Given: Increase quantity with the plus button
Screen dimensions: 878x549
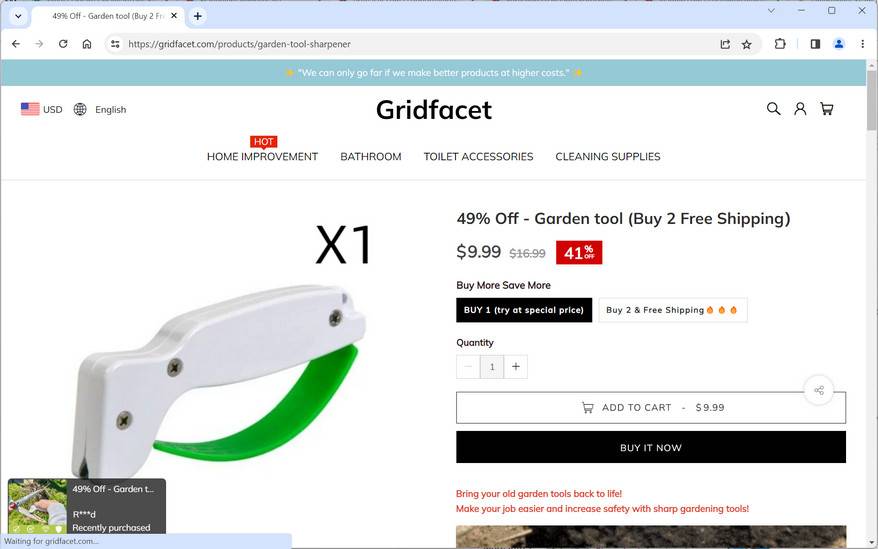Looking at the screenshot, I should coord(516,366).
